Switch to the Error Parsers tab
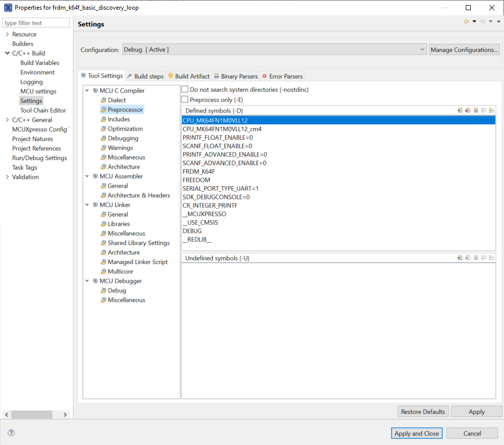The width and height of the screenshot is (504, 445). pos(283,76)
